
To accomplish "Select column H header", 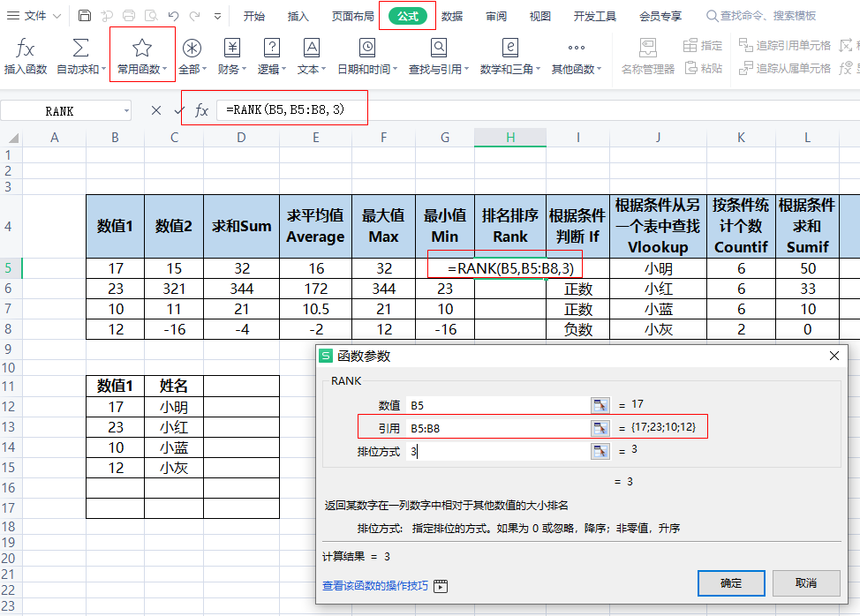I will [x=510, y=138].
